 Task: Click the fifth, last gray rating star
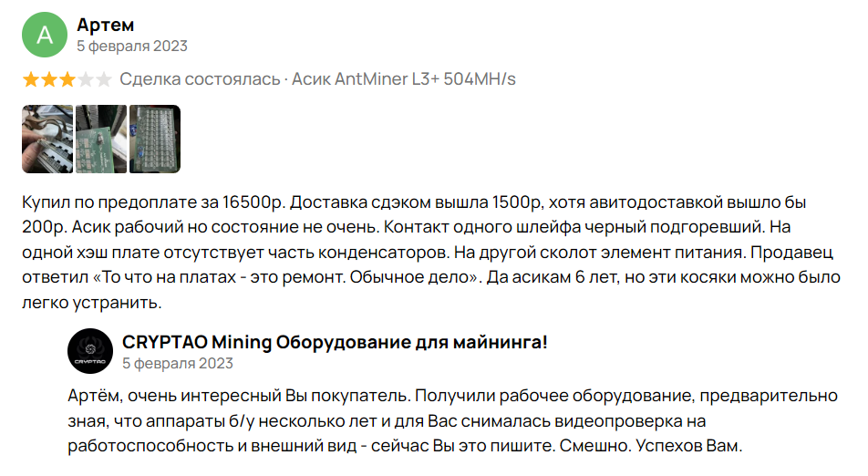point(104,79)
